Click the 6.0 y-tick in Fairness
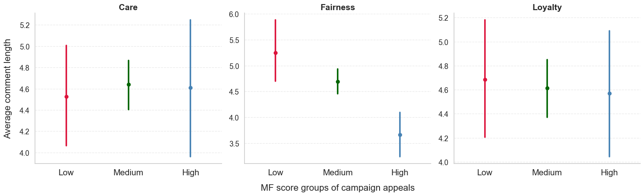 234,15
